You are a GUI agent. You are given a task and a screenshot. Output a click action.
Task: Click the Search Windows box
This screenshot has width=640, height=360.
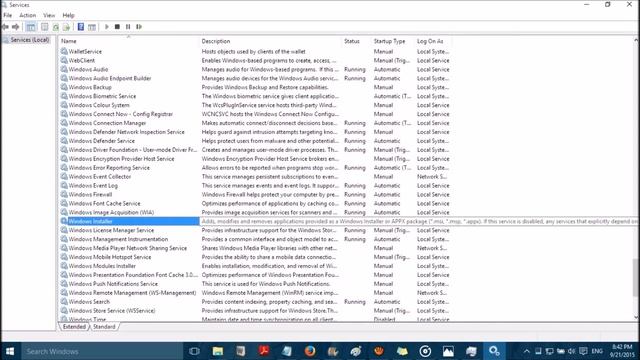[102, 351]
